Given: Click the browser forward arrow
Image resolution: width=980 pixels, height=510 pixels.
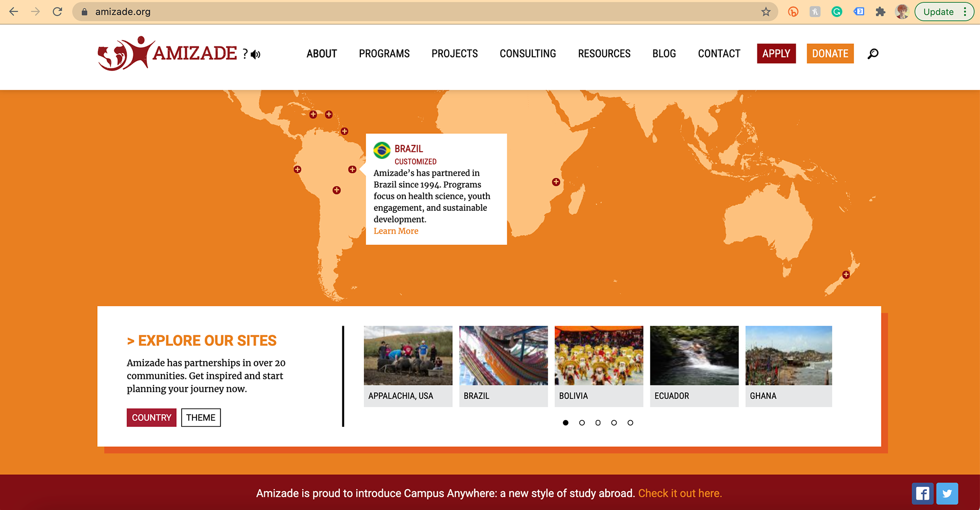Looking at the screenshot, I should coord(35,11).
